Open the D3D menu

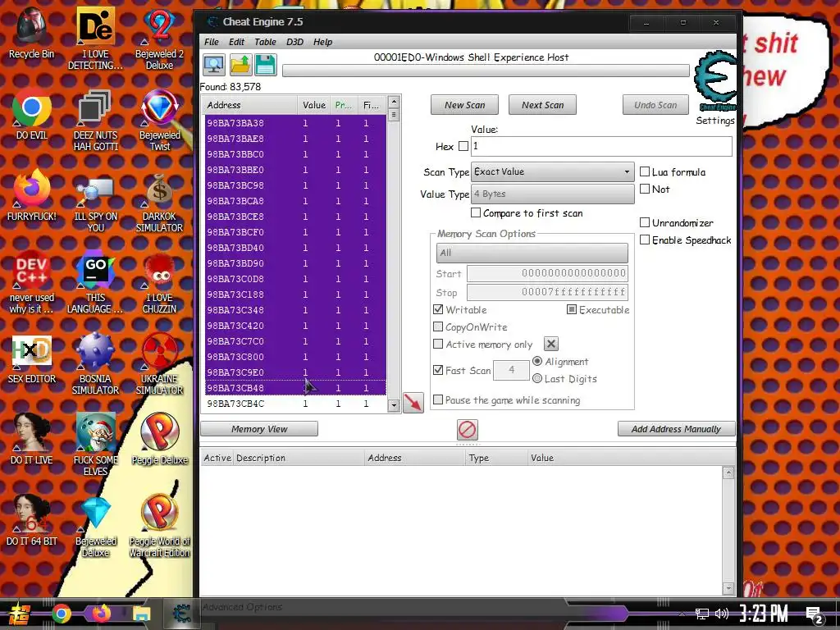294,42
